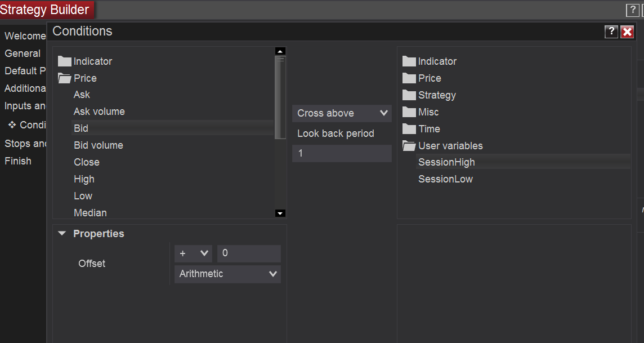The image size is (644, 343).
Task: Open the right-side Misc folder icon
Action: pyautogui.click(x=409, y=112)
